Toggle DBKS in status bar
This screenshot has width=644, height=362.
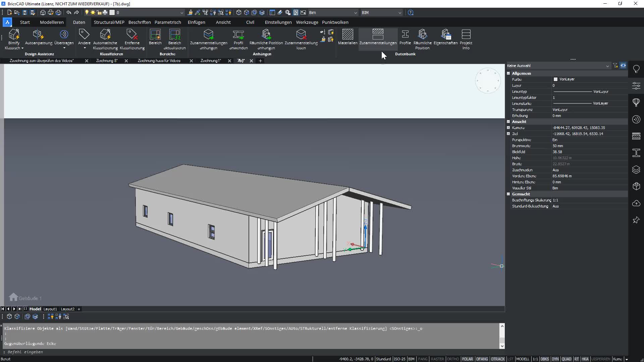544,359
